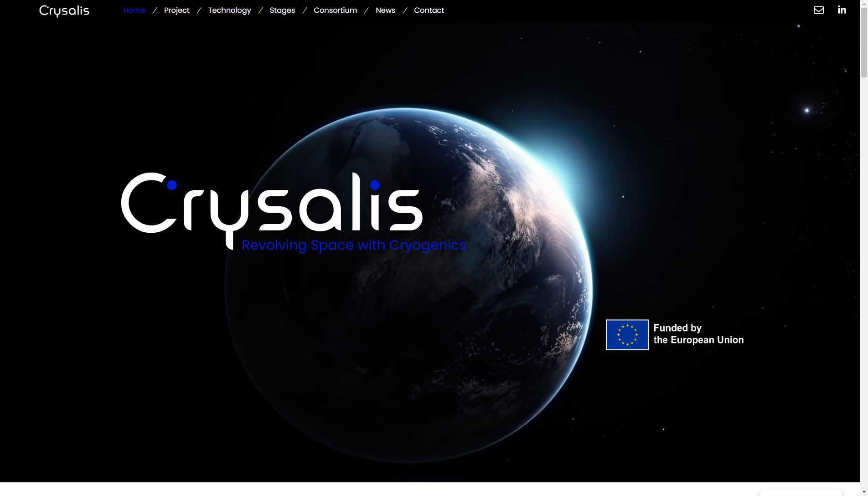The image size is (868, 496).
Task: Click the blue dot above the hero logo's letter i
Action: point(375,185)
